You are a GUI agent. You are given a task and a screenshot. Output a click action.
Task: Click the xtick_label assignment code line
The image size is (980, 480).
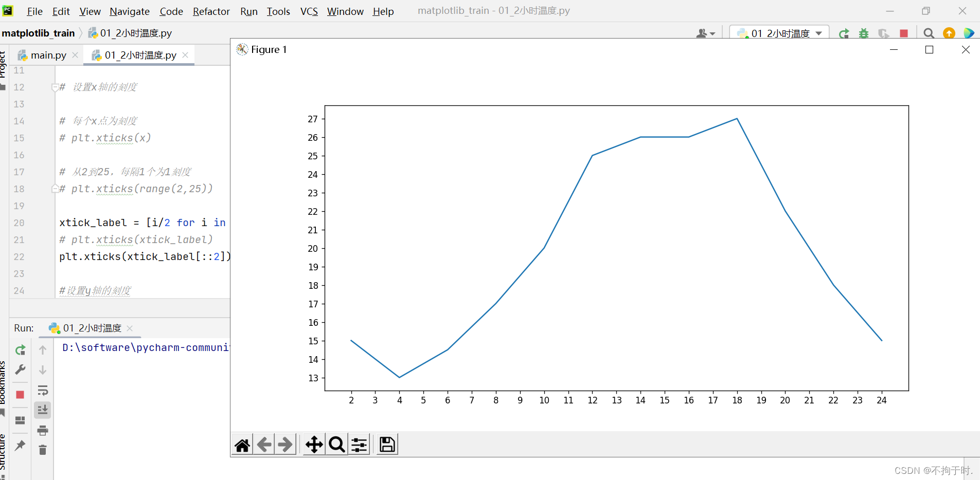tap(142, 223)
